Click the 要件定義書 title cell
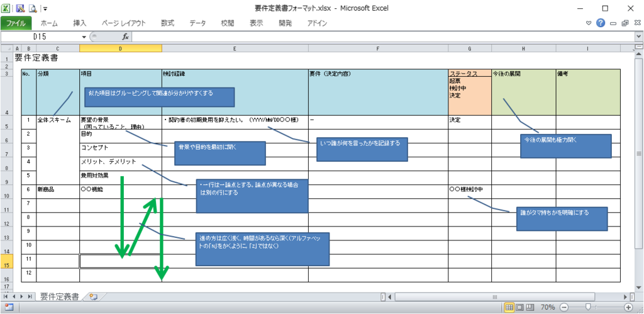Viewport: 644px width, 314px height. (36, 58)
